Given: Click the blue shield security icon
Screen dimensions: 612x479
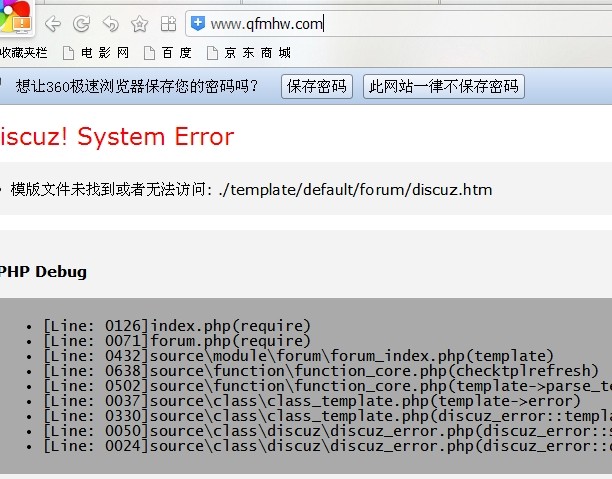Looking at the screenshot, I should point(198,23).
